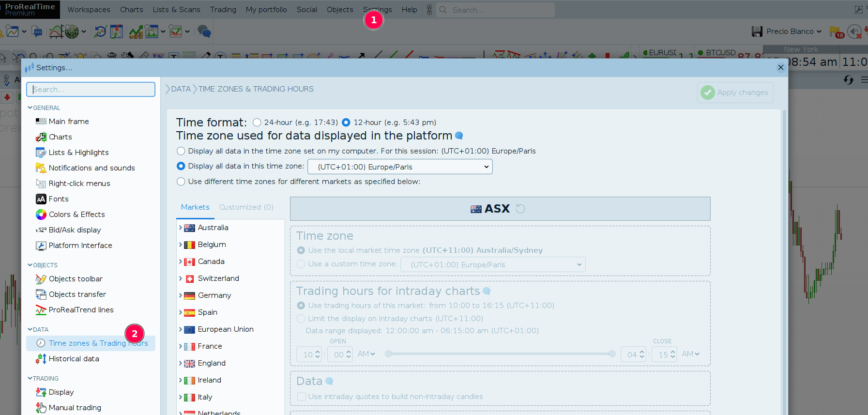The height and width of the screenshot is (415, 868).
Task: Select Limit the display on intraday charts
Action: [301, 319]
